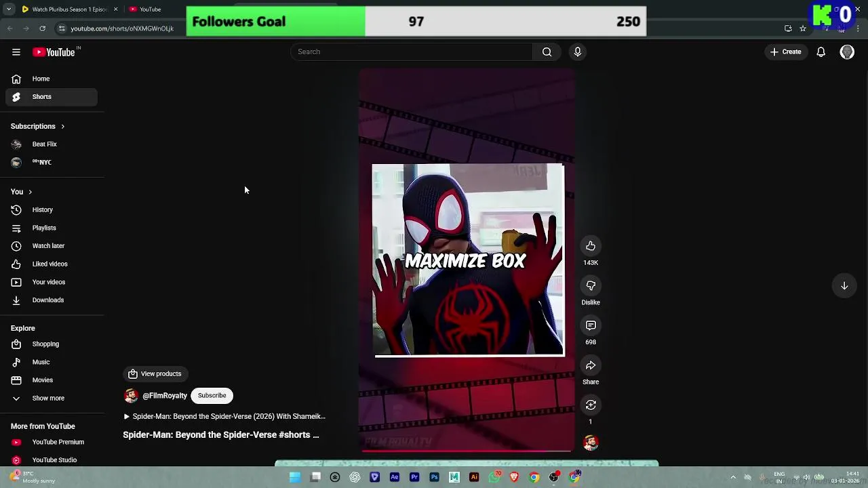Open the account avatar menu
Screen dimensions: 868x488
click(847, 52)
